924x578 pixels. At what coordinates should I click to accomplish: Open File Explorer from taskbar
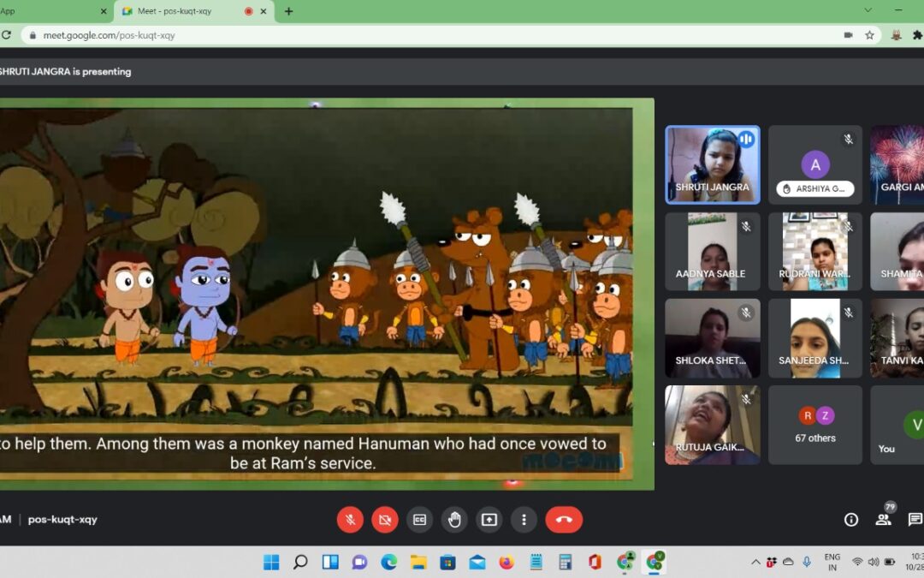click(x=418, y=562)
